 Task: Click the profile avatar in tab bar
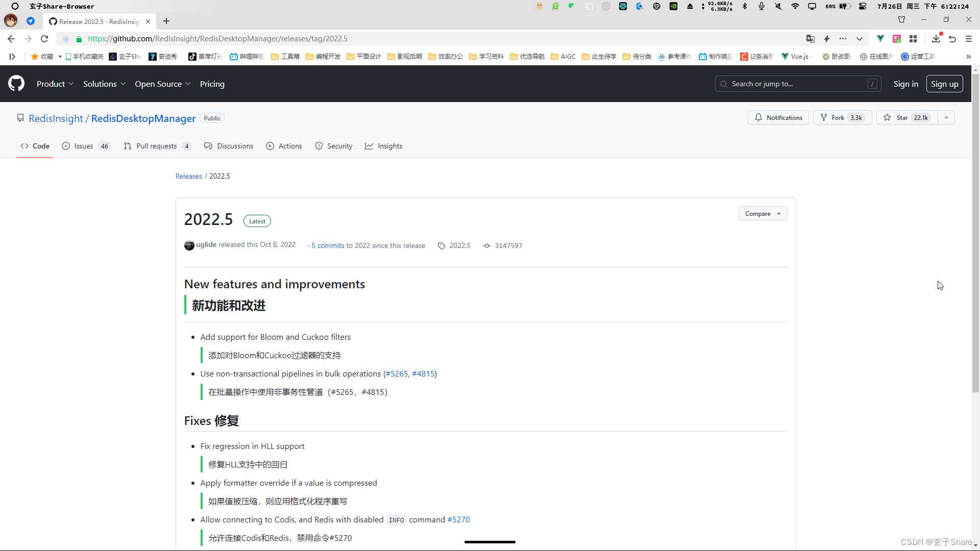tap(11, 20)
